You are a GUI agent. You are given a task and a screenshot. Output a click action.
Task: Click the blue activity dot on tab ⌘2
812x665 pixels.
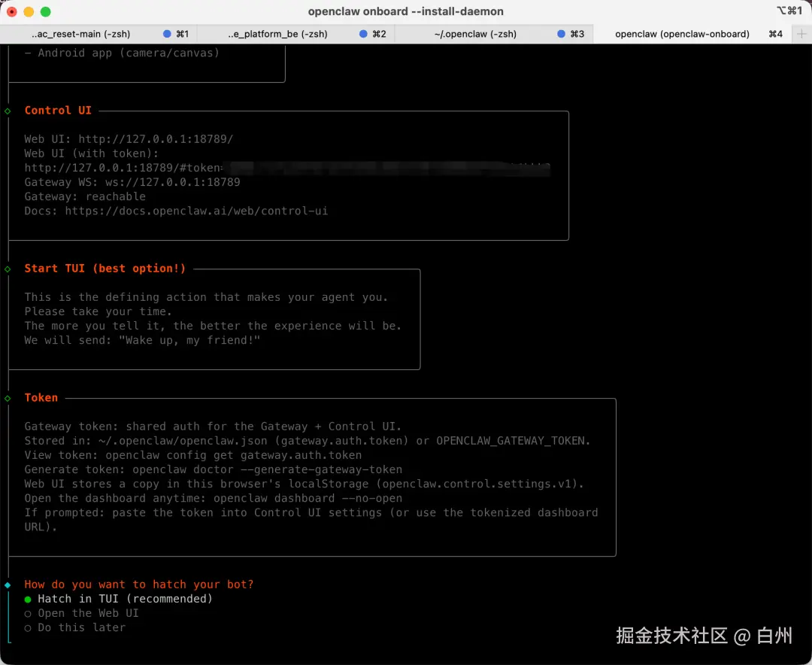pyautogui.click(x=363, y=34)
